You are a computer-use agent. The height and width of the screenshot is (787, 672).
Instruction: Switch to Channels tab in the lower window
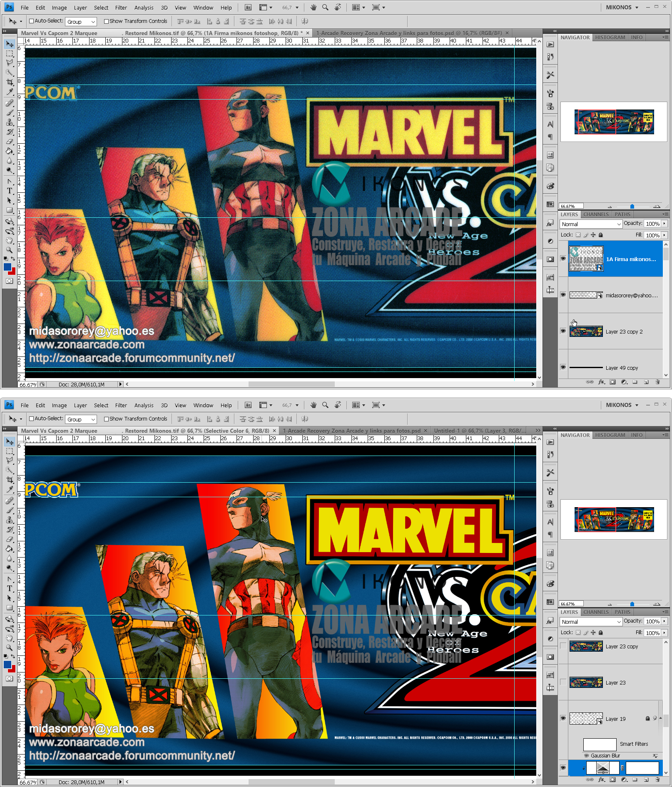click(596, 612)
